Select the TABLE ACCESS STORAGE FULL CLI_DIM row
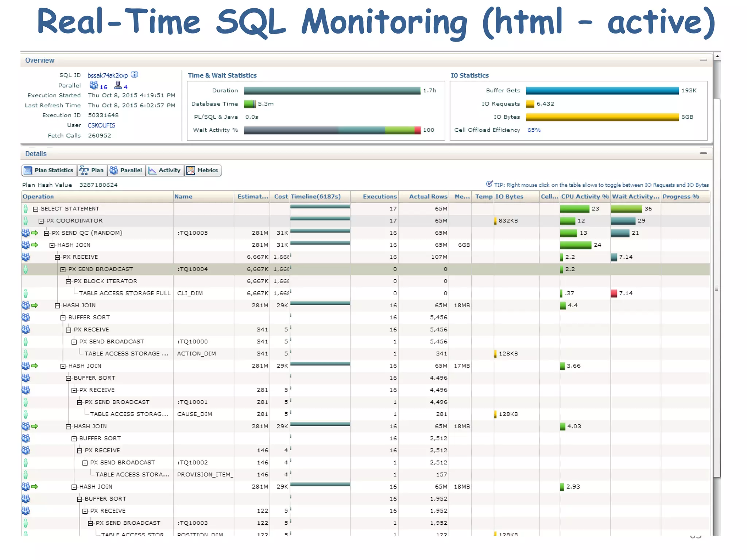The height and width of the screenshot is (560, 747). coord(365,293)
